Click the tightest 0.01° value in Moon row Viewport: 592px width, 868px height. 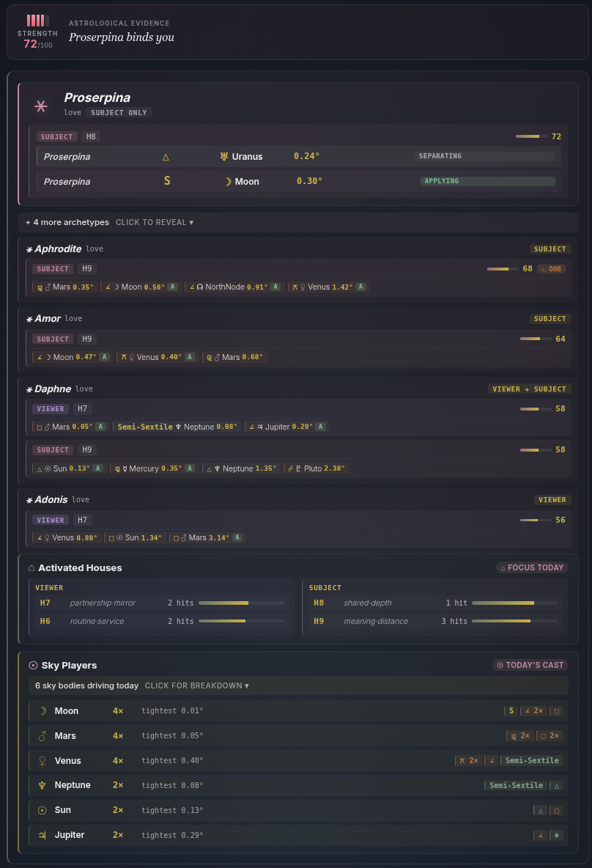pyautogui.click(x=172, y=711)
